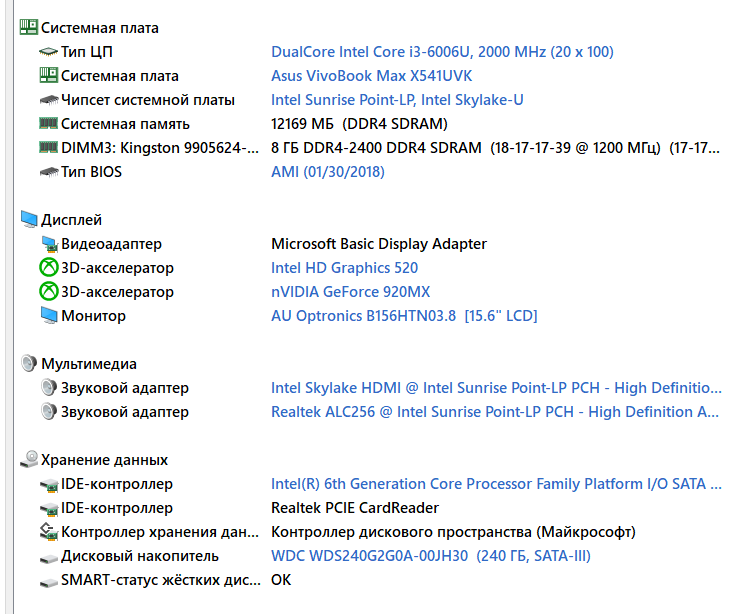This screenshot has height=614, width=750.
Task: Click the Xbox-style icon beside Intel HD Graphics 520
Action: coord(48,267)
